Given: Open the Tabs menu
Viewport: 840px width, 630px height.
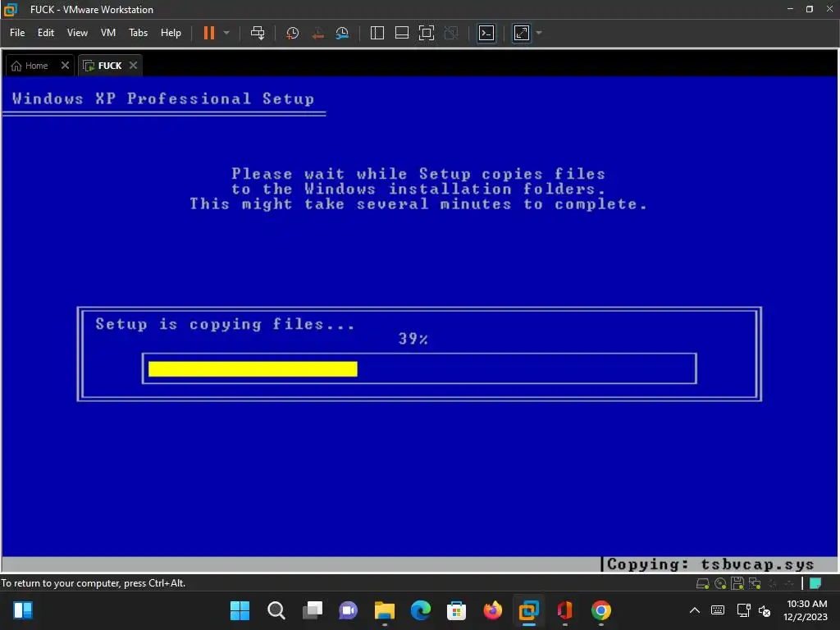Looking at the screenshot, I should coord(138,33).
